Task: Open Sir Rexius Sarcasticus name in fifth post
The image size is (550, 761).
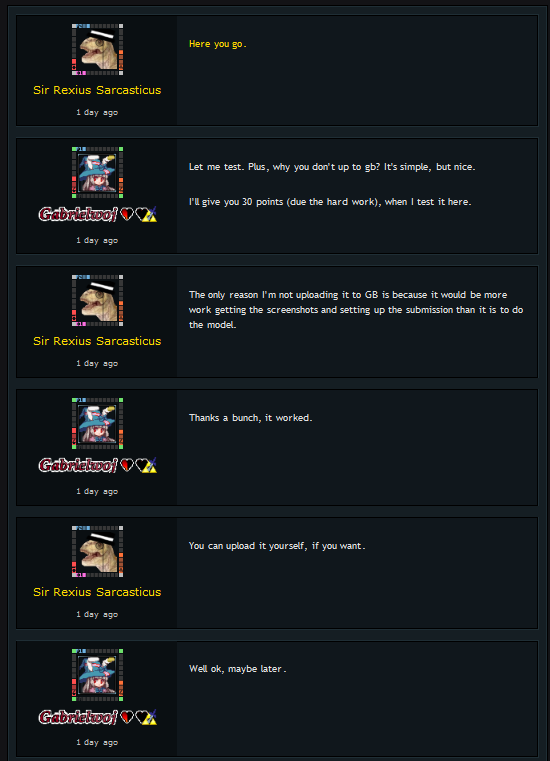Action: pos(97,592)
